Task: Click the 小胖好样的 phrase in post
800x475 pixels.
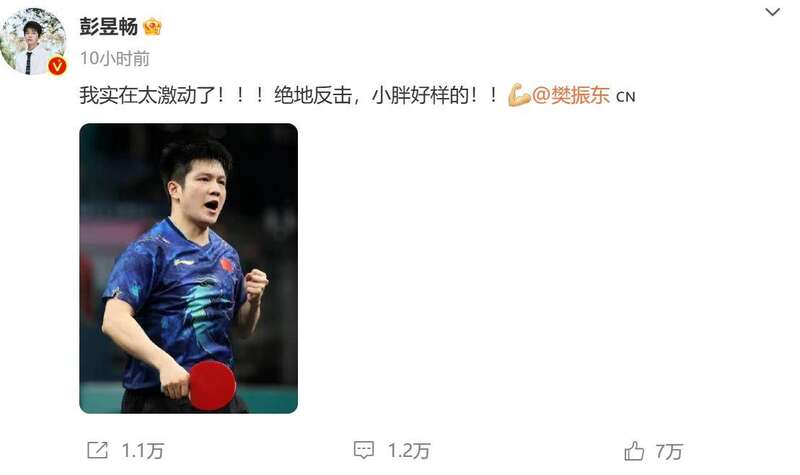Action: pos(420,95)
